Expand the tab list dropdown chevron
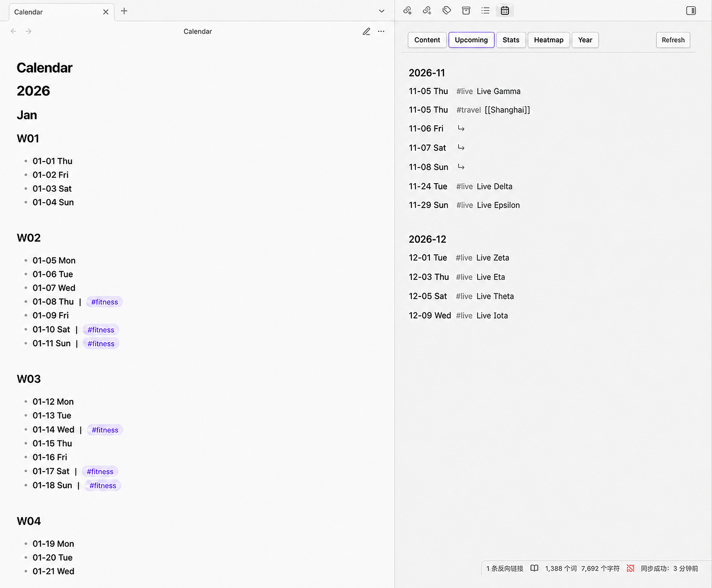712x588 pixels. coord(381,11)
